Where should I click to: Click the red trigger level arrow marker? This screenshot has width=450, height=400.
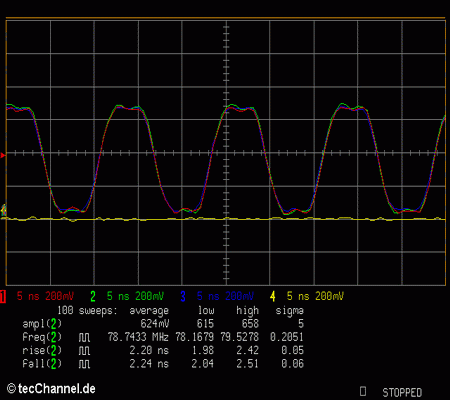[3, 155]
